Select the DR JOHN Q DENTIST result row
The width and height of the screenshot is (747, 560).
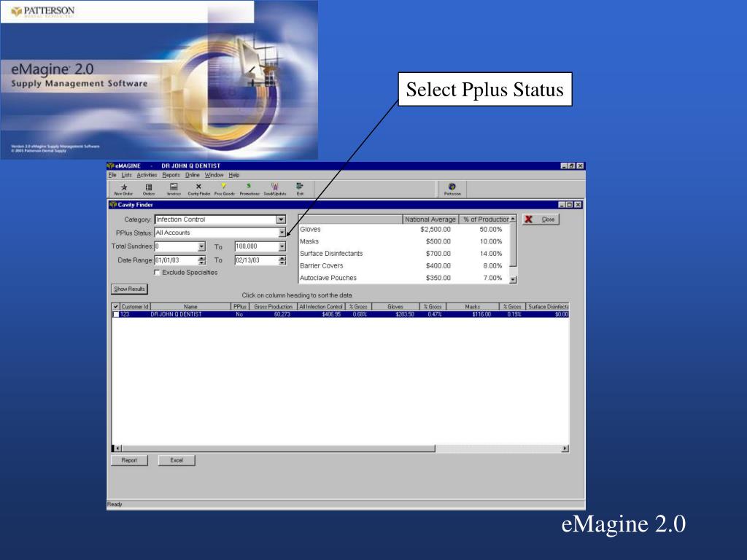(340, 314)
